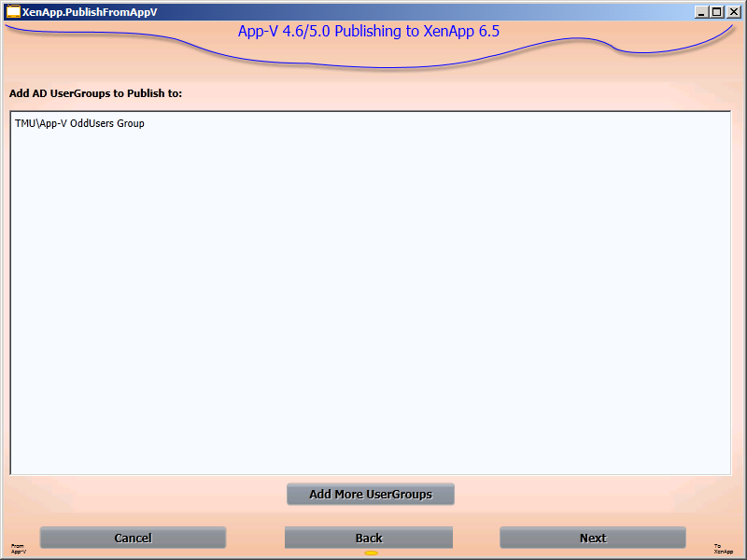
Task: Click the Add More UserGroups button
Action: [370, 495]
